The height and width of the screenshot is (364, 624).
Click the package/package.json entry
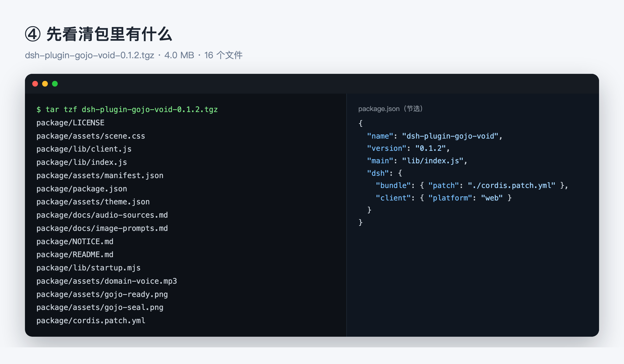tap(82, 189)
